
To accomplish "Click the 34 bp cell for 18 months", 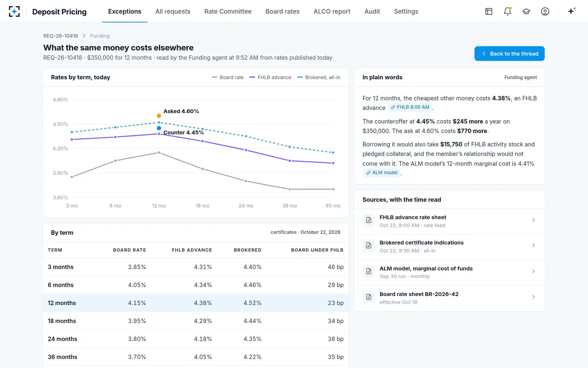I will [x=336, y=321].
